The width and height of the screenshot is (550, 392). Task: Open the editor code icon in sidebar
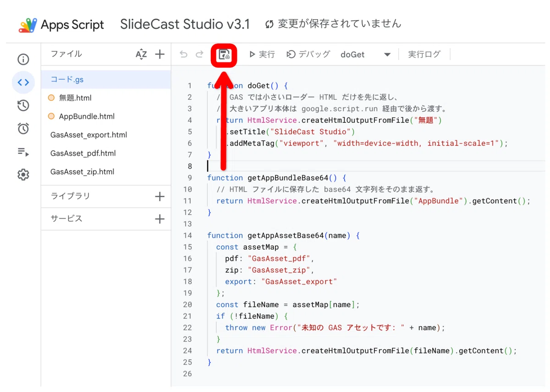(x=23, y=83)
